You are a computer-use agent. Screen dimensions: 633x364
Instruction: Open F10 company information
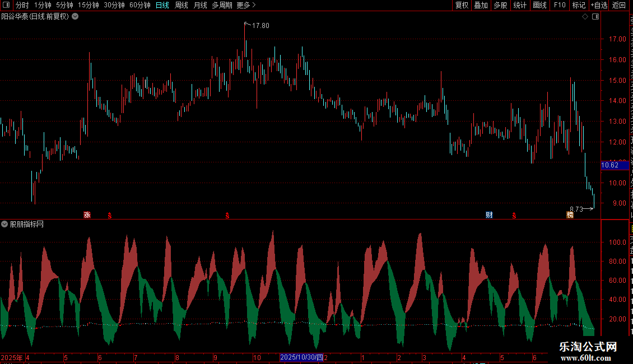click(560, 5)
